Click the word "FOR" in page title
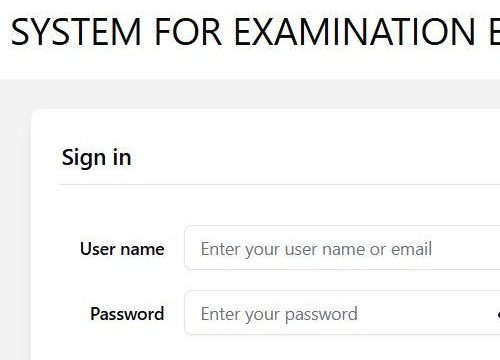The image size is (500, 360). pos(188,32)
